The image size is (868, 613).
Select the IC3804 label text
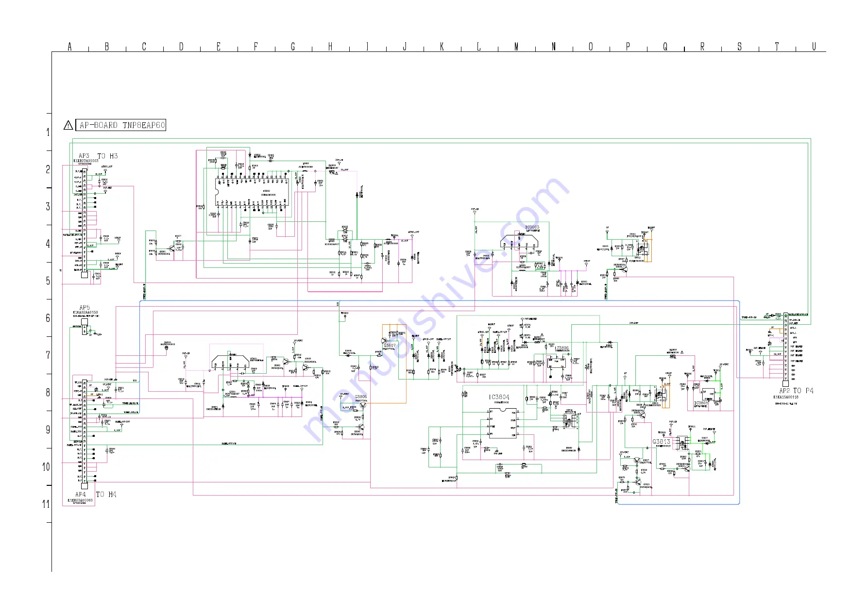(x=499, y=397)
